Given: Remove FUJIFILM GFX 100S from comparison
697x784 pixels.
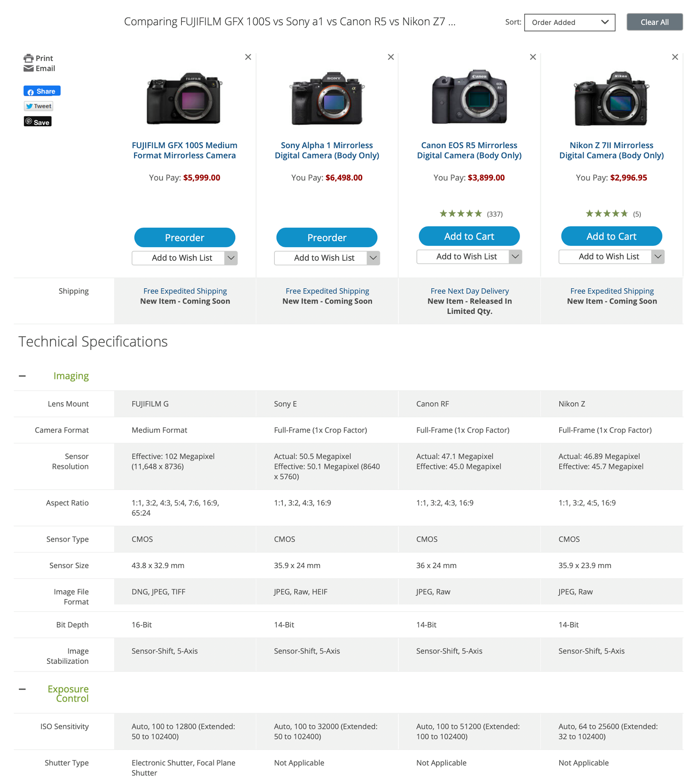Looking at the screenshot, I should pyautogui.click(x=248, y=57).
